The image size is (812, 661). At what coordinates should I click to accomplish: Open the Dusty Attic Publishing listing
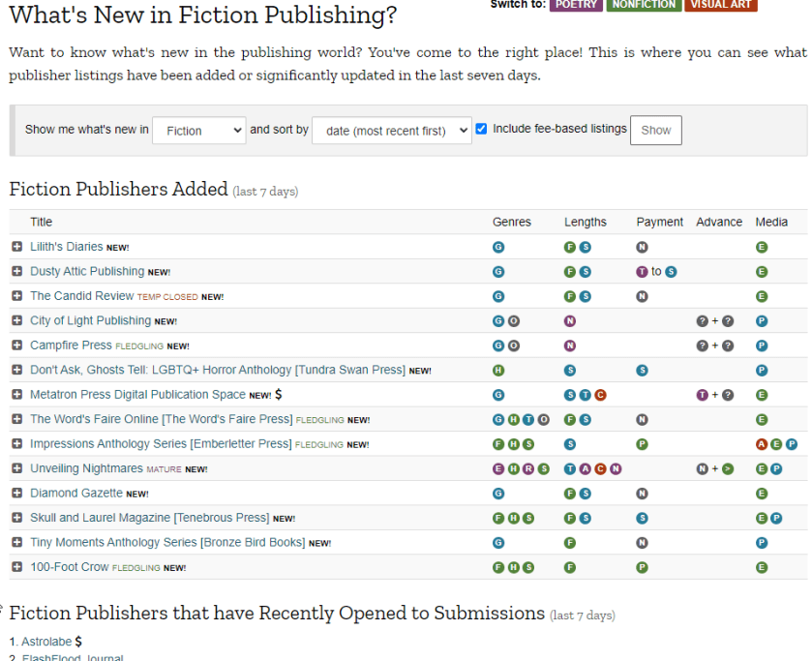click(87, 272)
